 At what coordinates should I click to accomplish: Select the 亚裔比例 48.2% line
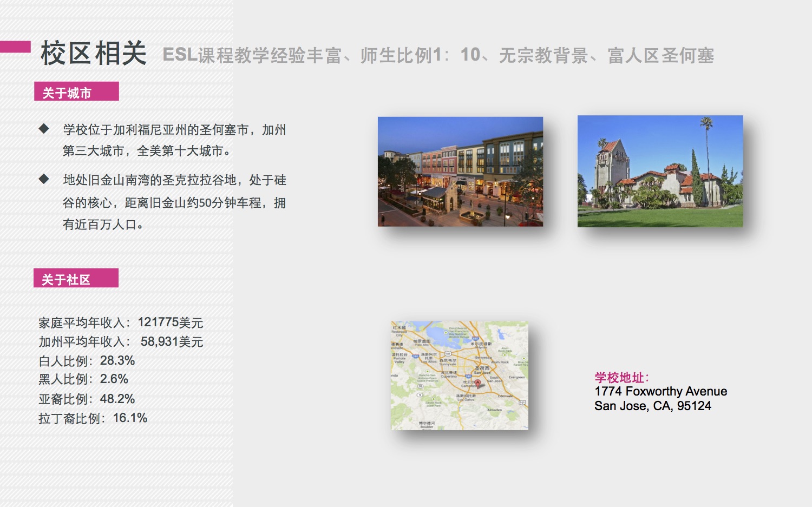click(x=87, y=399)
